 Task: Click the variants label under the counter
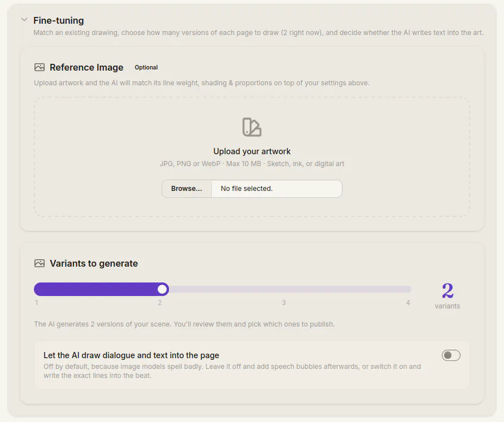click(447, 306)
